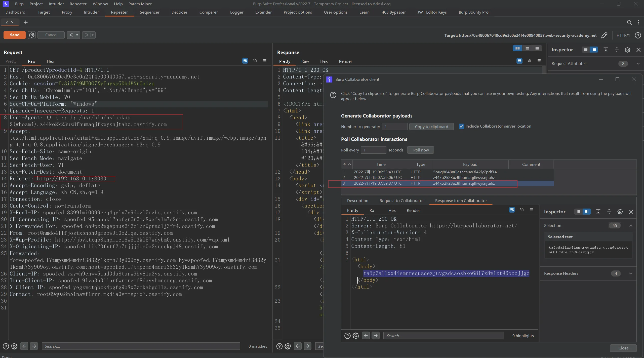Click Copy to clipboard button
The width and height of the screenshot is (644, 358).
431,127
